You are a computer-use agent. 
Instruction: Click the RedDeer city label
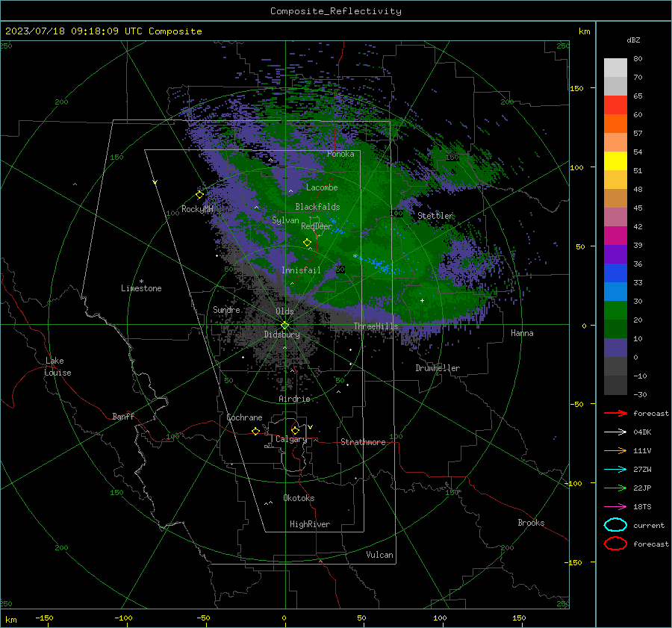[x=317, y=226]
